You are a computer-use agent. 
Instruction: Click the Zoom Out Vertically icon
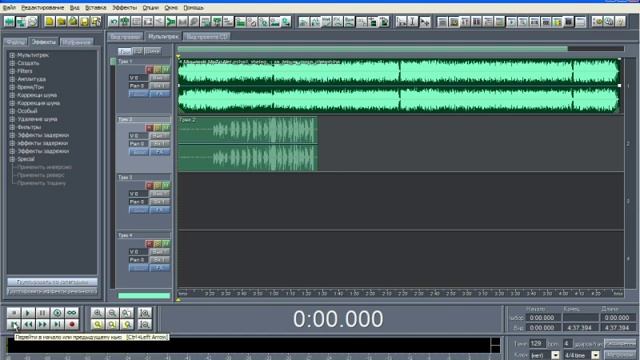[x=144, y=324]
